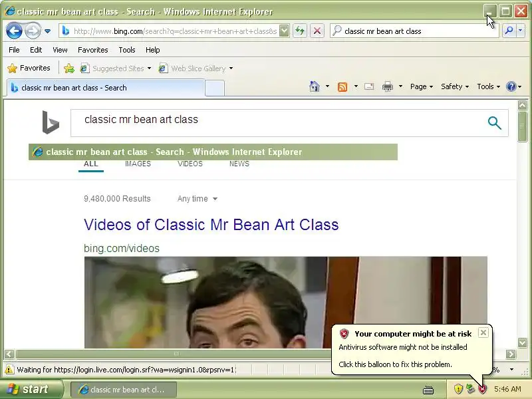Click the Bing search magnifier icon
This screenshot has height=399, width=532.
[494, 123]
